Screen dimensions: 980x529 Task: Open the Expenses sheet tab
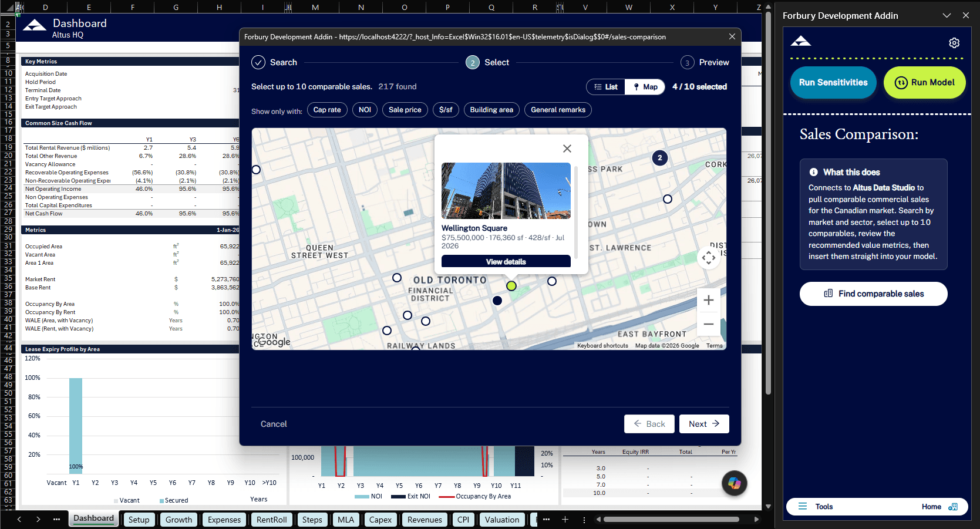(x=224, y=520)
